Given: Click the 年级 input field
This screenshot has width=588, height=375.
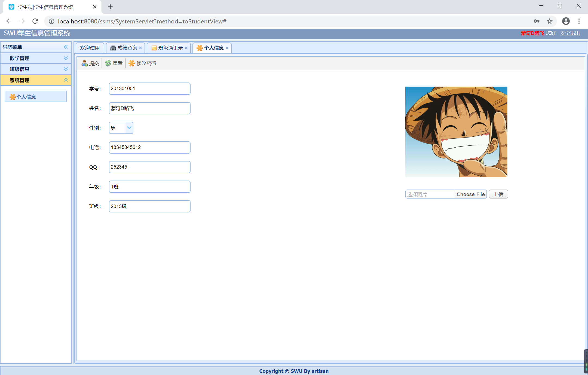Looking at the screenshot, I should (x=150, y=187).
